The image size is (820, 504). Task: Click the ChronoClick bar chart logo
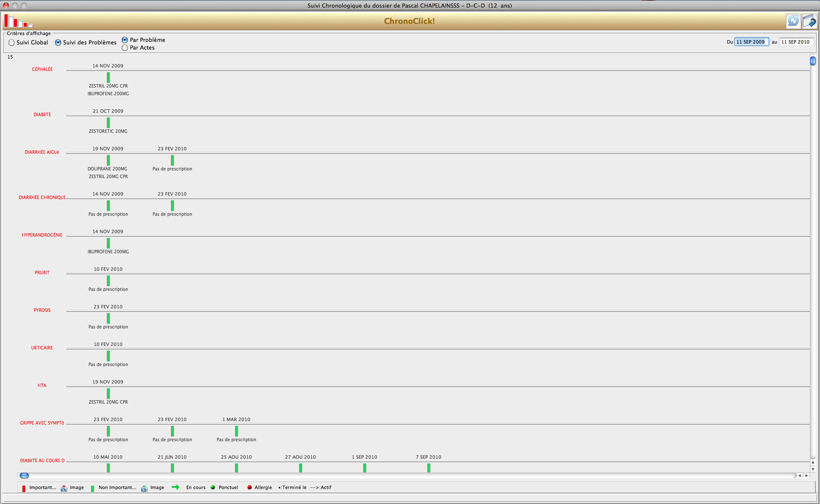point(18,21)
